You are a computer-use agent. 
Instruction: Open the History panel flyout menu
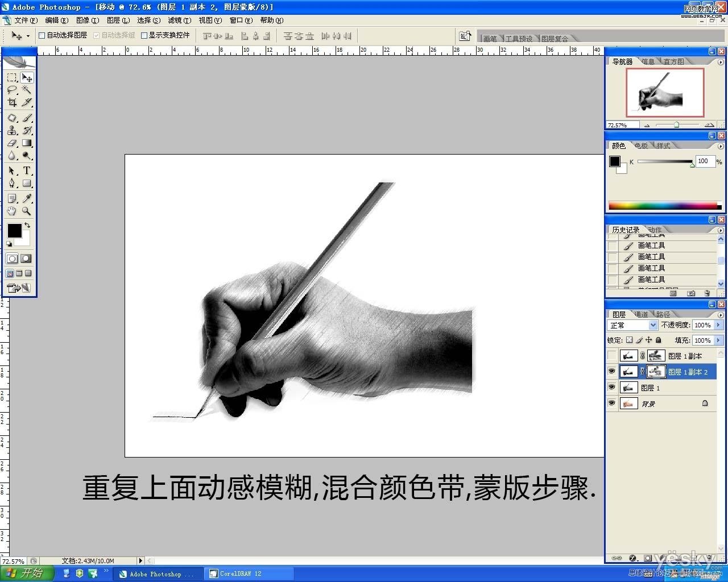click(x=721, y=230)
